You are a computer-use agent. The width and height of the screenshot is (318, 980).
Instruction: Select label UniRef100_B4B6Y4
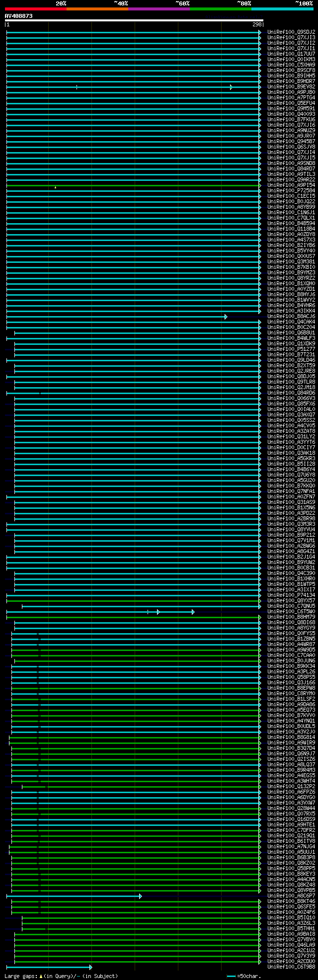[291, 469]
